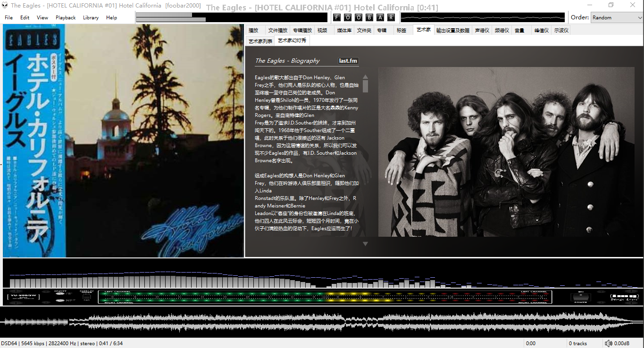The height and width of the screenshot is (348, 644).
Task: Click the speaker volume icon in status bar
Action: 609,343
